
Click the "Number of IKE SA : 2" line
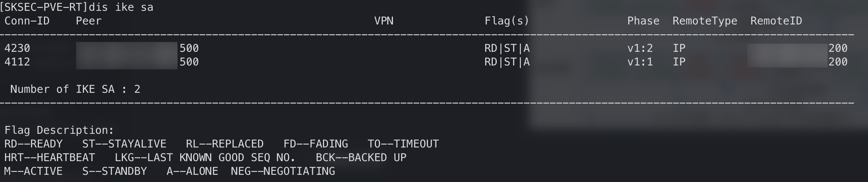point(75,89)
